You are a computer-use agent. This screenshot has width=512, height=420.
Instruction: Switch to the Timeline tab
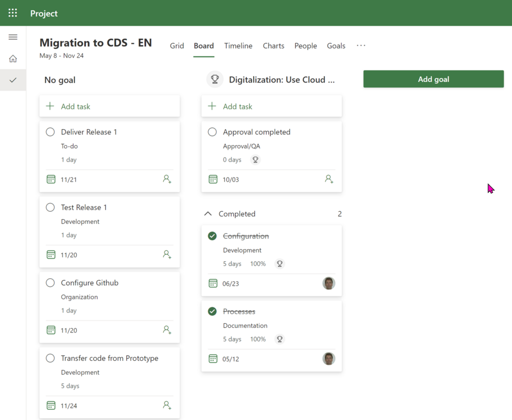(x=238, y=46)
